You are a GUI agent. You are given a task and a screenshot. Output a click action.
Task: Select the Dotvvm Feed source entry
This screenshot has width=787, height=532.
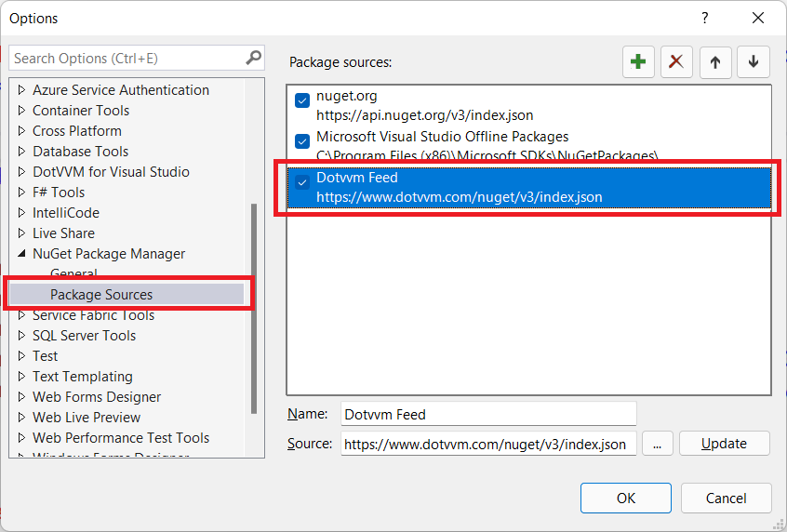tap(529, 188)
